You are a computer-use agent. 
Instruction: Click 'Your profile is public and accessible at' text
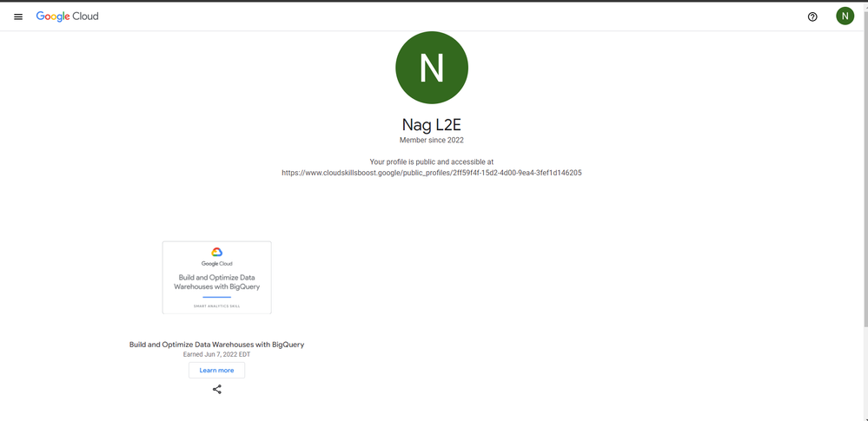[432, 162]
